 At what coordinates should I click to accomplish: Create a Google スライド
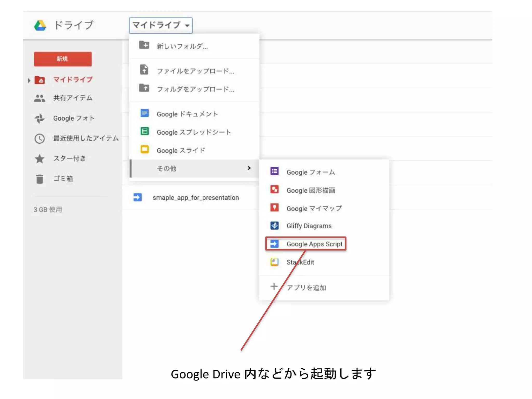(x=181, y=150)
